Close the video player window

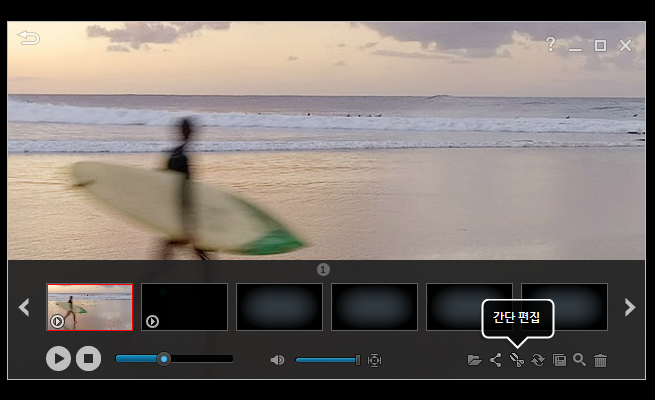[x=625, y=45]
